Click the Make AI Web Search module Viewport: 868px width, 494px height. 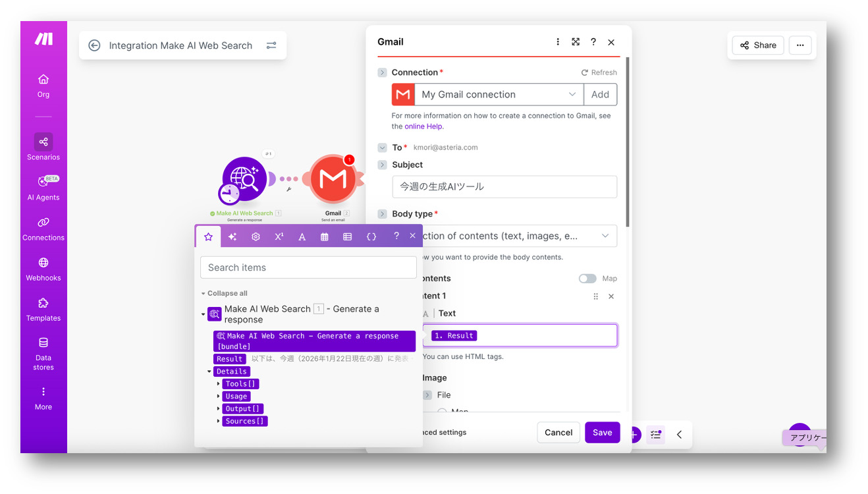[x=244, y=179]
